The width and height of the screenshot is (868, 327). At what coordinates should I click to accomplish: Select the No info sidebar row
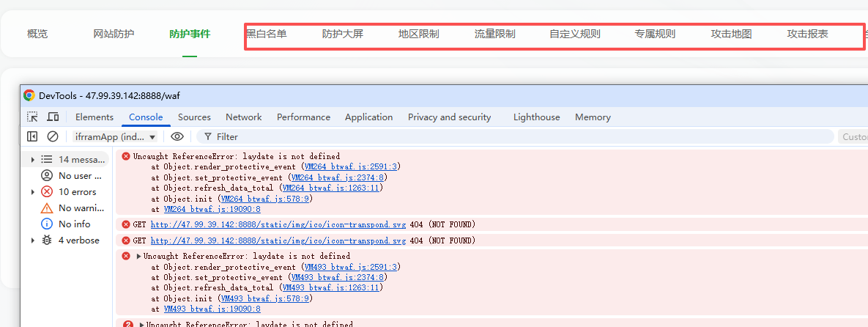(67, 224)
